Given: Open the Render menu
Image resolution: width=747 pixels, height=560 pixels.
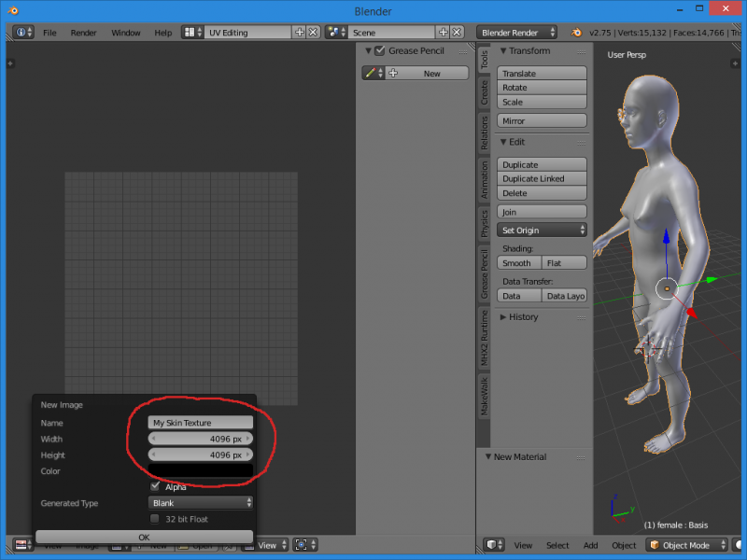Looking at the screenshot, I should pyautogui.click(x=83, y=32).
